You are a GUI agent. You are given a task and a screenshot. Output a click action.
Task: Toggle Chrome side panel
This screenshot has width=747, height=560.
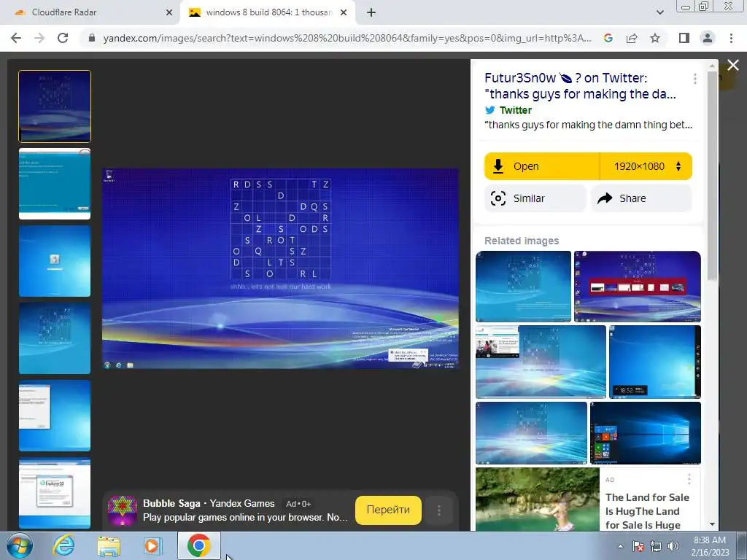click(x=684, y=38)
